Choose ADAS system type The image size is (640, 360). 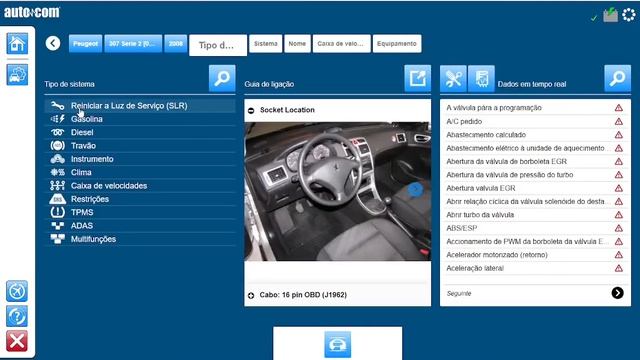140,226
